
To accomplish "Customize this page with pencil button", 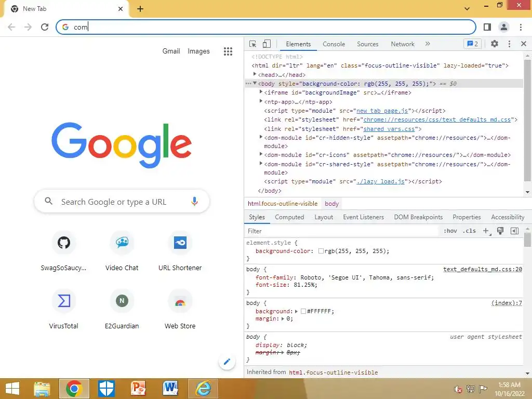I will 227,362.
